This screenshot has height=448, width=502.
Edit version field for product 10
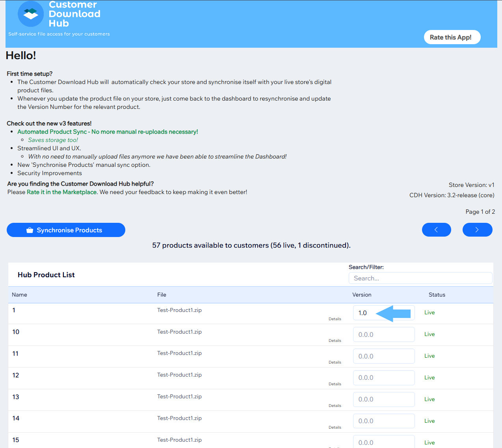click(384, 334)
